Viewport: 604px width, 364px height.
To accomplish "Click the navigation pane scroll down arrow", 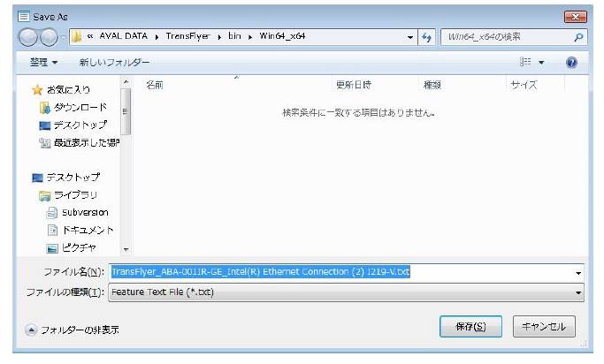I will [126, 250].
